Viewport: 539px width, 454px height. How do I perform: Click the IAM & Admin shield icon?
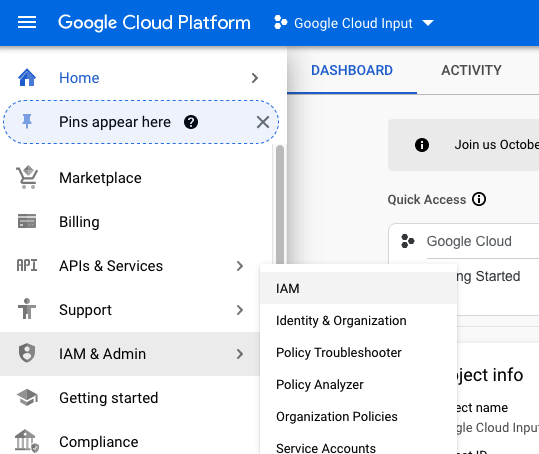27,353
